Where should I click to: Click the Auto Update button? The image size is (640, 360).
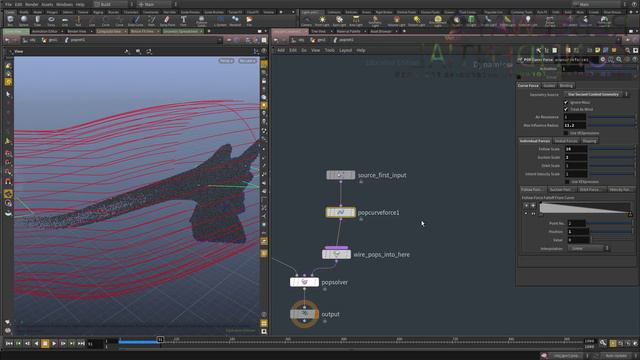pyautogui.click(x=616, y=356)
